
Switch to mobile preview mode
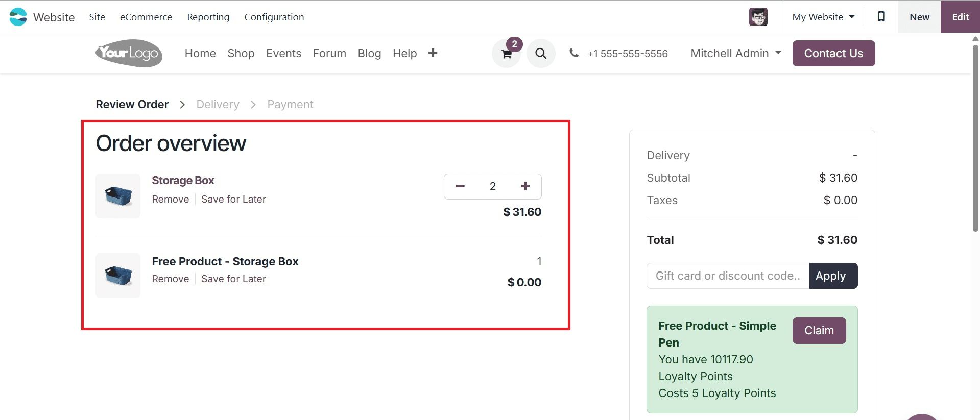tap(880, 16)
